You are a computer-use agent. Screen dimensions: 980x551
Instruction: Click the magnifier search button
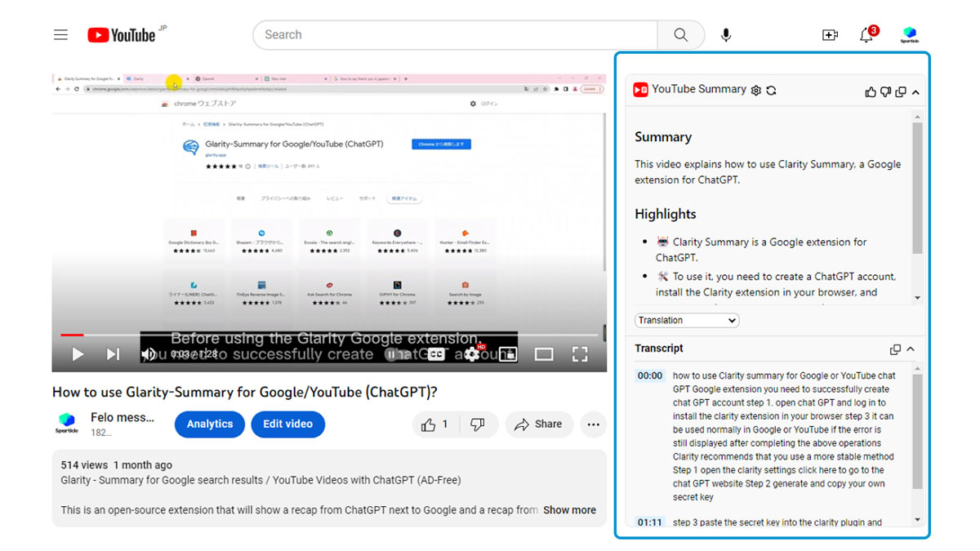click(680, 35)
